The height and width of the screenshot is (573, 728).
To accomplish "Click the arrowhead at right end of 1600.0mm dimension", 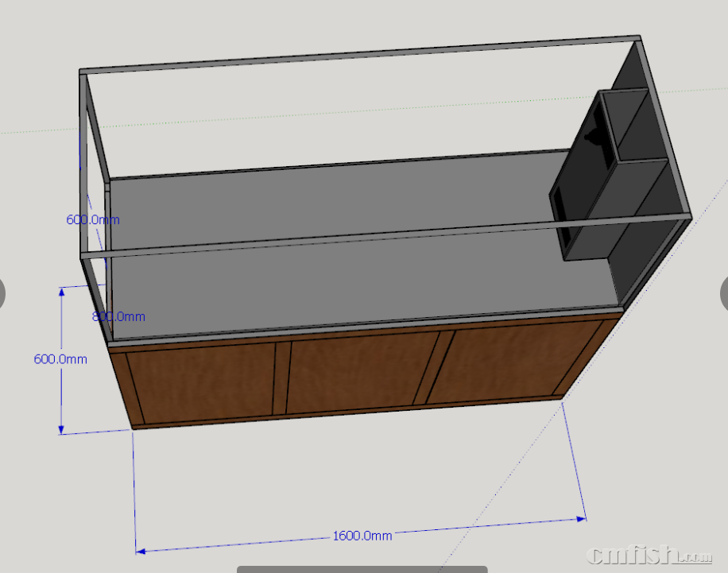I will pyautogui.click(x=583, y=517).
